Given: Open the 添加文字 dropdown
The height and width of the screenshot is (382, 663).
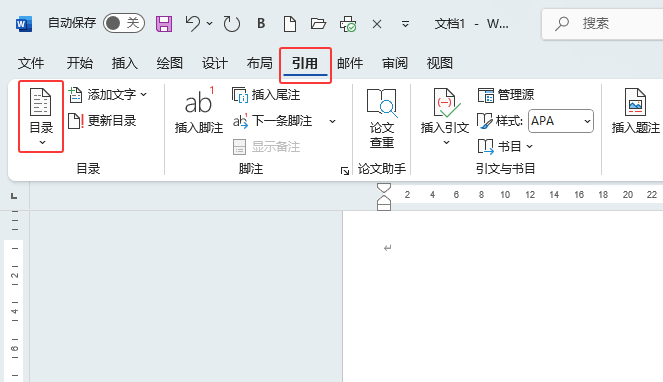Looking at the screenshot, I should pyautogui.click(x=108, y=95).
